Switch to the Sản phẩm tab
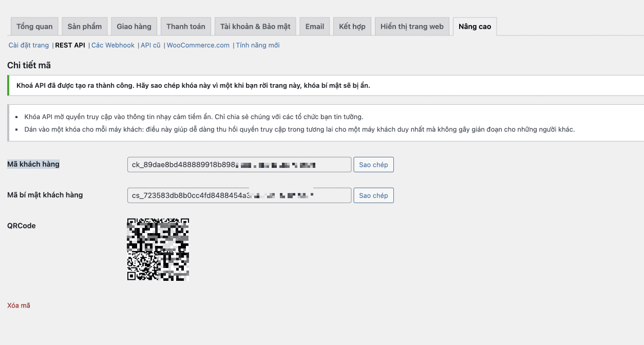 coord(85,27)
